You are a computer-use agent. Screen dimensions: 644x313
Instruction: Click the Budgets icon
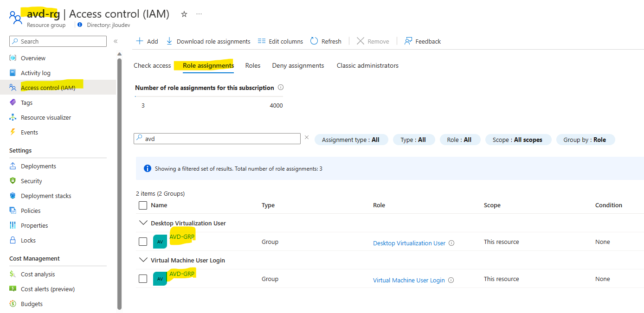click(13, 304)
